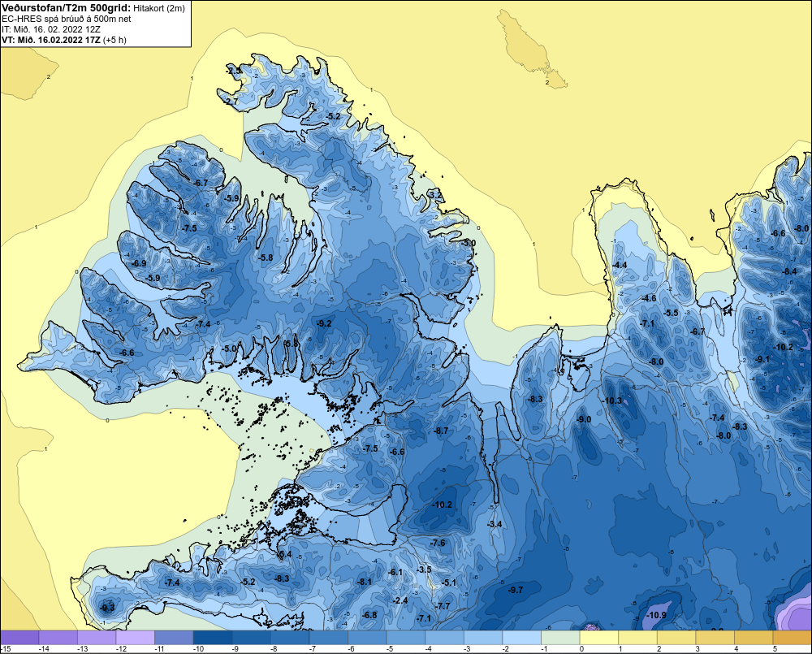This screenshot has height=654, width=812.
Task: Select the legend color between -4 and -3
Action: click(445, 638)
